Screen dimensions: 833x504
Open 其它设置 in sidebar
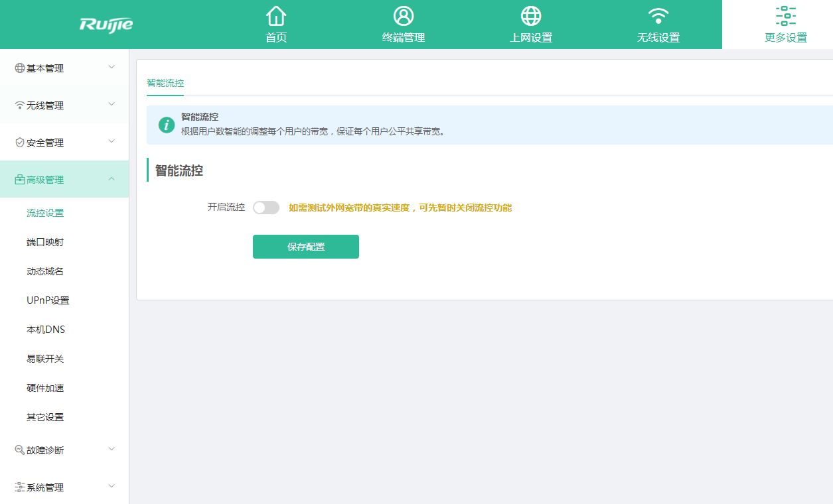(45, 417)
